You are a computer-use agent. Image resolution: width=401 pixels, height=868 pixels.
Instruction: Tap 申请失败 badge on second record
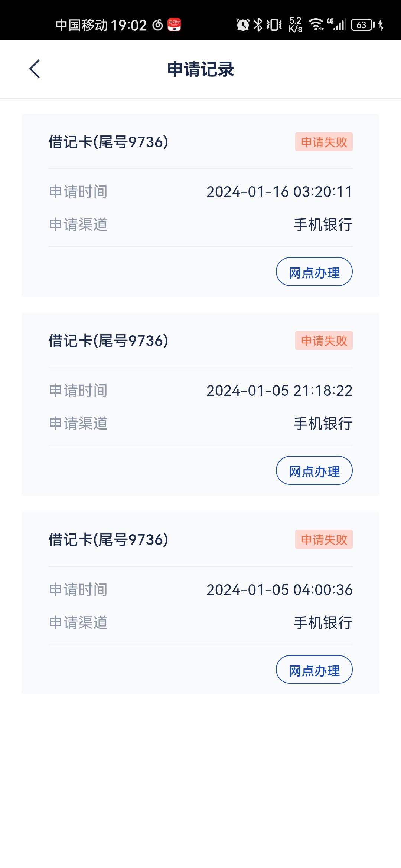(324, 341)
